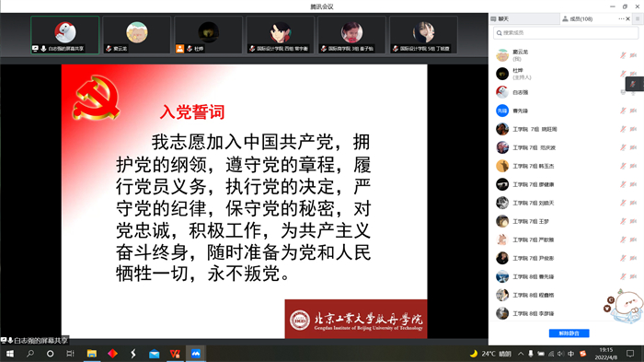Toggle the microphone icon on the blue 先锋 avatar row
The width and height of the screenshot is (644, 362).
click(623, 111)
